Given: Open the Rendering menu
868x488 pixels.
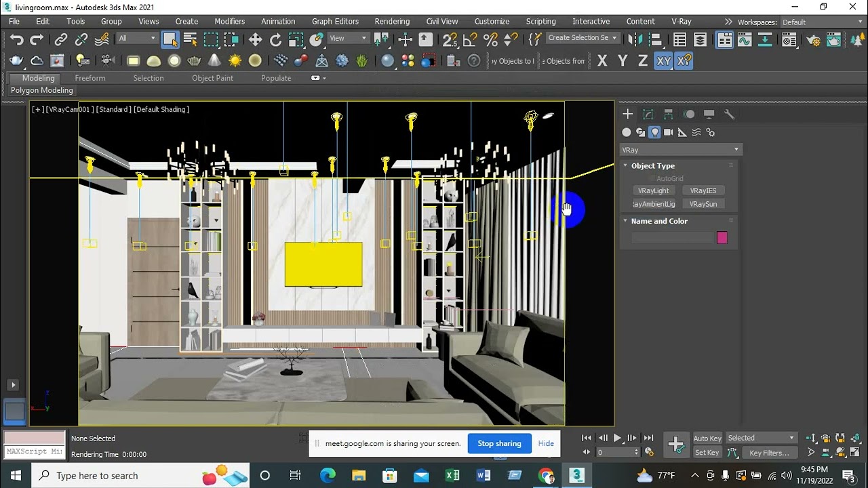Looking at the screenshot, I should tap(392, 22).
